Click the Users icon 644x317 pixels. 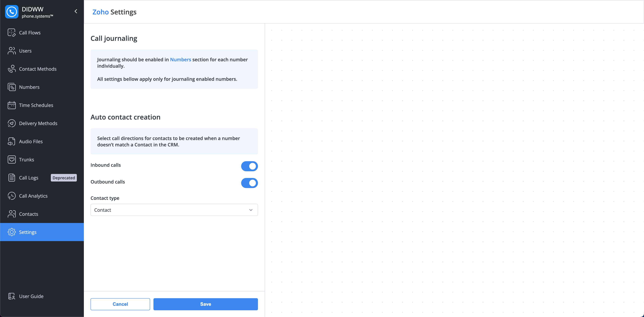(12, 51)
